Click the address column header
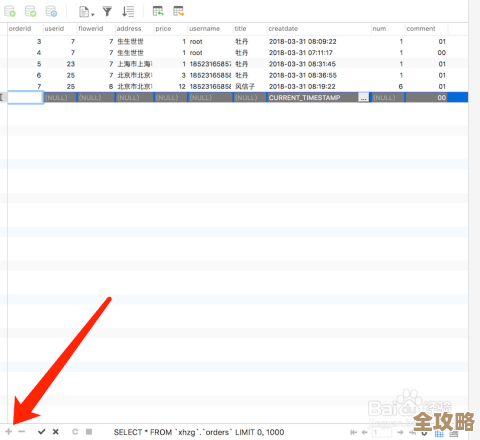The width and height of the screenshot is (480, 440). [x=129, y=29]
